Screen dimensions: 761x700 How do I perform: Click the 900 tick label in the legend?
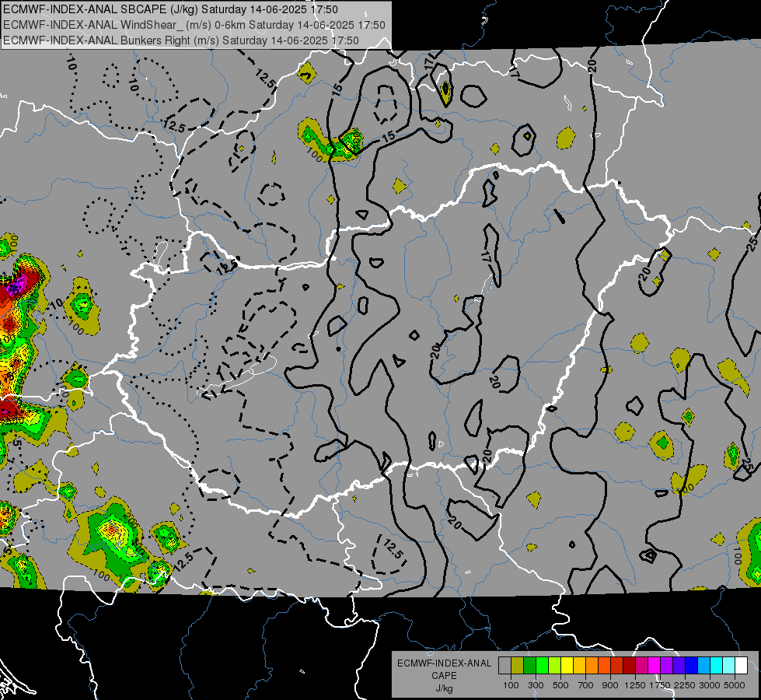[x=610, y=685]
